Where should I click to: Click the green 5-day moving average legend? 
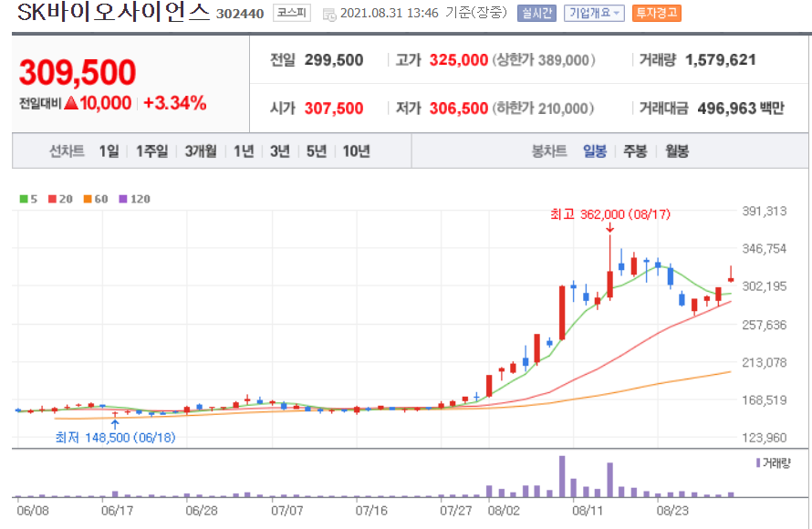tap(28, 199)
